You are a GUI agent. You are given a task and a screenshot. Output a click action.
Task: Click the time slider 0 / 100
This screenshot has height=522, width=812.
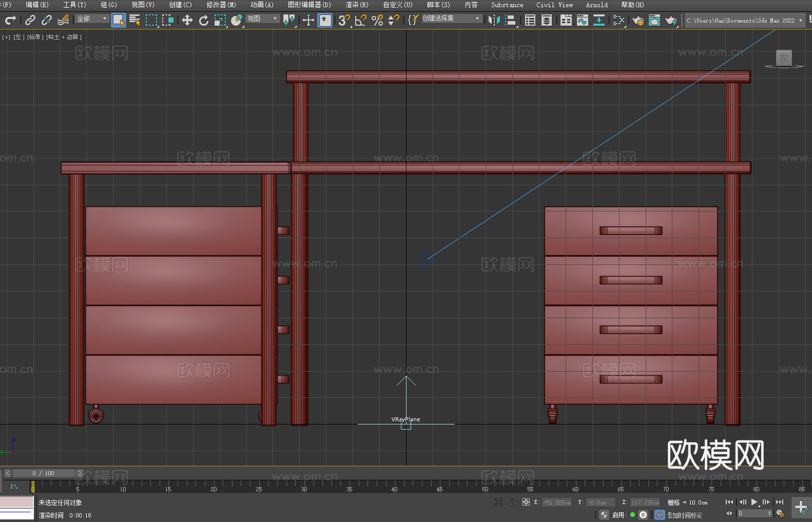click(44, 473)
